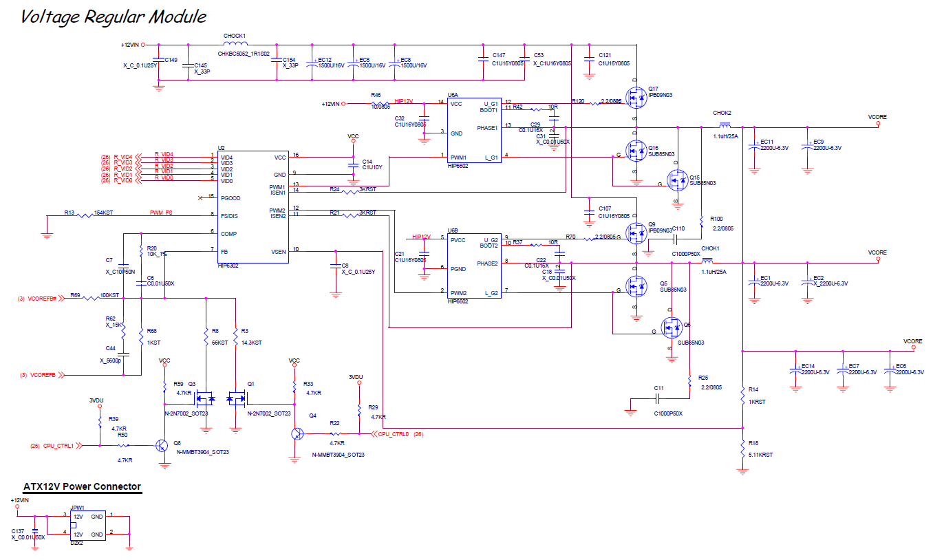This screenshot has height=560, width=944.
Task: Select the CPU_CTRL1 port label
Action: click(x=58, y=446)
